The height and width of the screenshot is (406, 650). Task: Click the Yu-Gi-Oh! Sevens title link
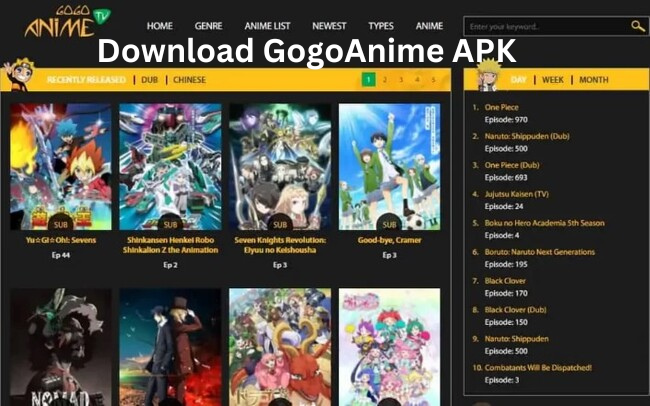(x=61, y=240)
